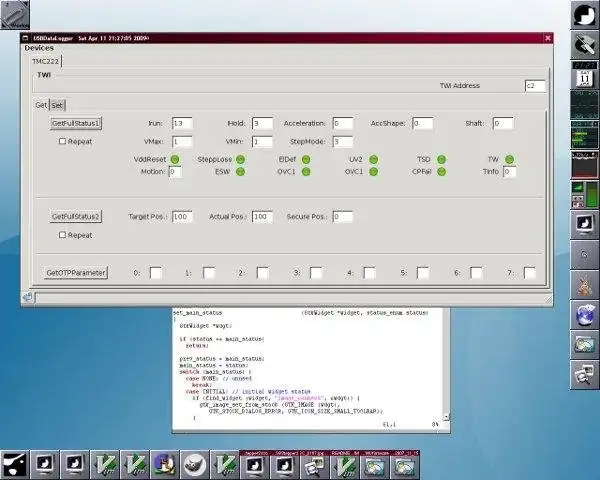Click the ESW green status LED
This screenshot has height=480, width=600.
[240, 171]
